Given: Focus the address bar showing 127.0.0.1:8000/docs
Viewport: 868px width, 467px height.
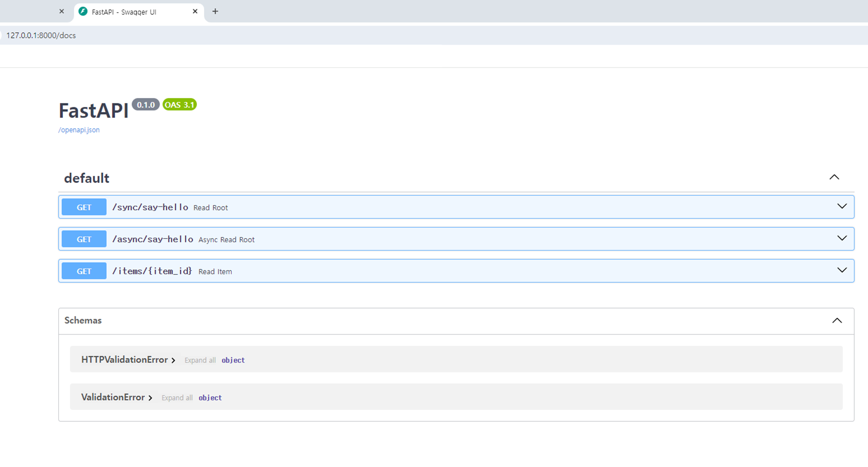Looking at the screenshot, I should (434, 35).
